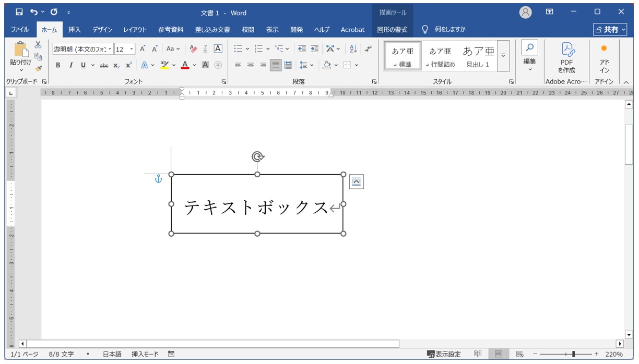639x364 pixels.
Task: Center align text
Action: 251,65
